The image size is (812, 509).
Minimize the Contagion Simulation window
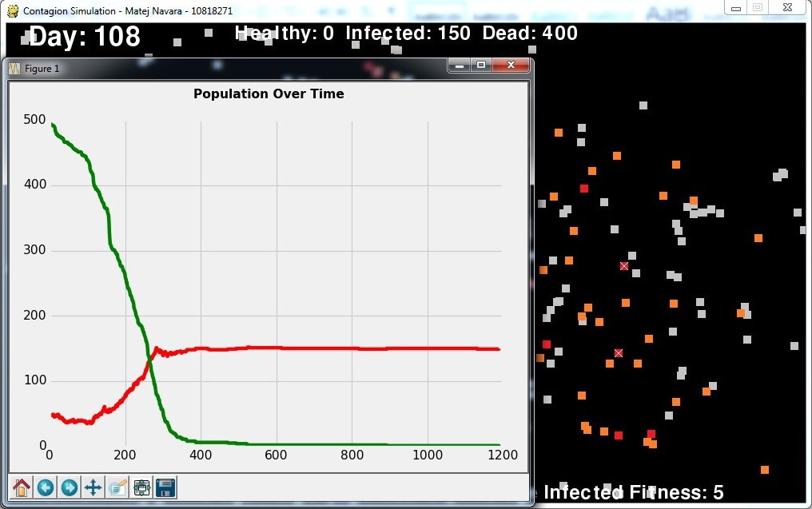tap(736, 7)
